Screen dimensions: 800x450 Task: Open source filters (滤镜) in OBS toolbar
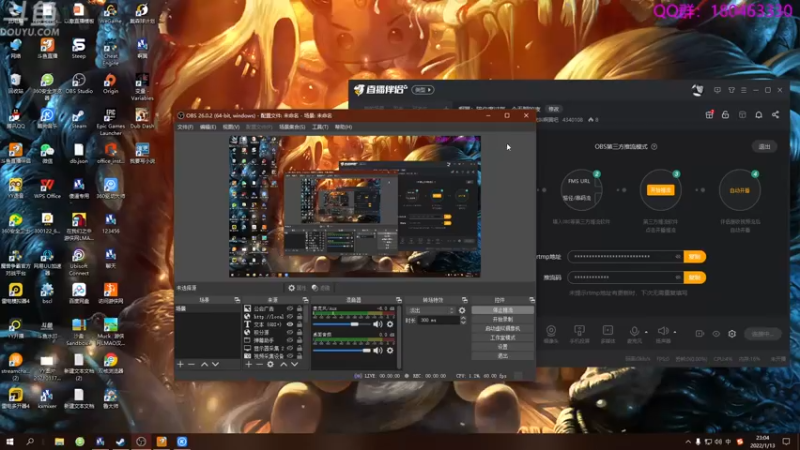(x=321, y=288)
